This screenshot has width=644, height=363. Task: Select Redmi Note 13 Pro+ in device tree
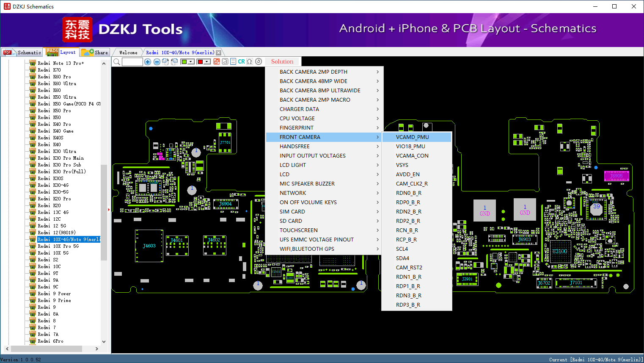point(61,63)
